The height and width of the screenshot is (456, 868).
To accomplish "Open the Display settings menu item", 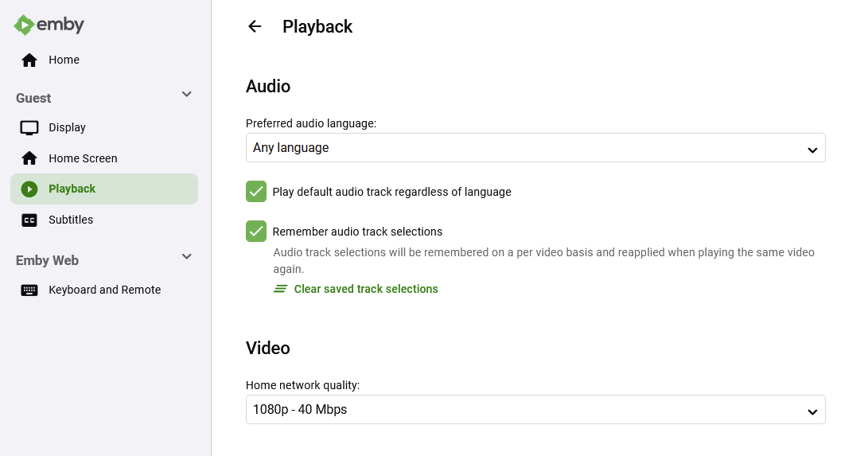I will (67, 128).
